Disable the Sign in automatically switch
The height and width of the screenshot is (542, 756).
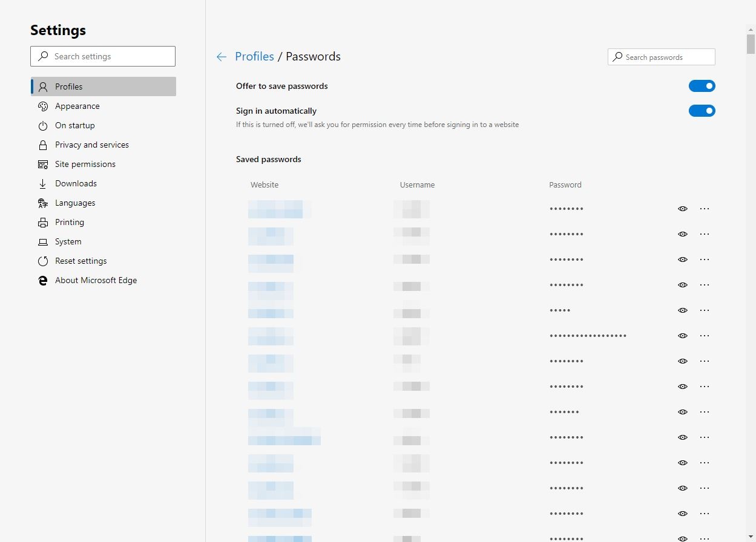click(702, 111)
